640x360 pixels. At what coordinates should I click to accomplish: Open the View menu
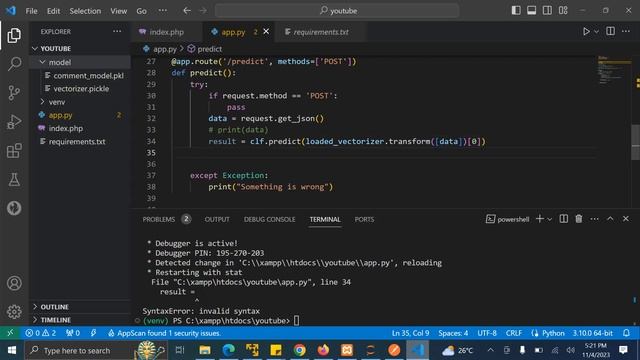coord(118,11)
